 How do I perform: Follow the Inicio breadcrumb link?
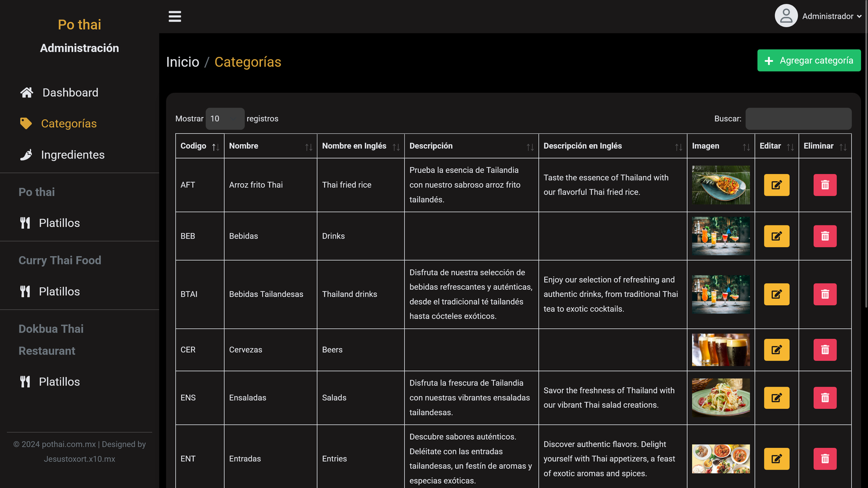[182, 62]
